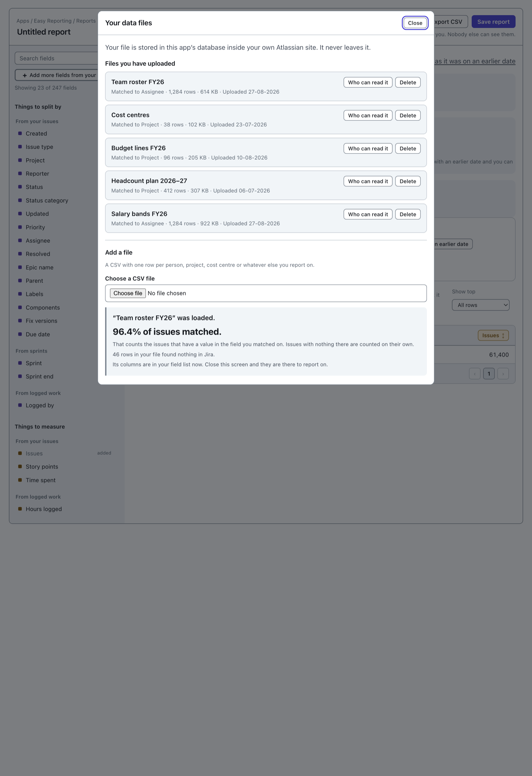The image size is (532, 776).
Task: Select the Hours logged measure
Action: pos(44,509)
